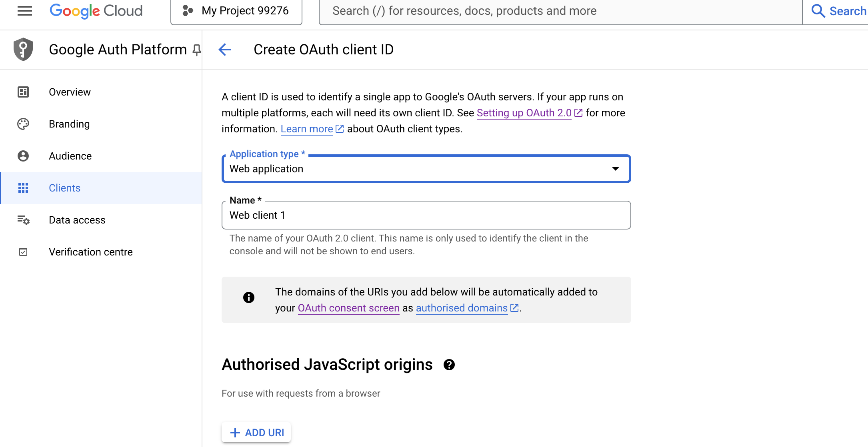
Task: Open the Verification centre sidebar item
Action: coord(101,252)
